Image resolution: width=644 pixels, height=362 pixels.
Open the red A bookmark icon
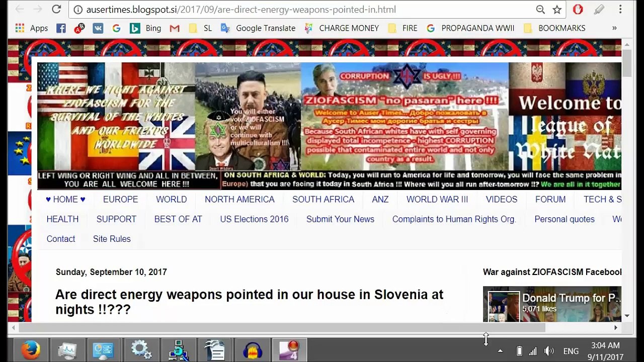[x=79, y=28]
